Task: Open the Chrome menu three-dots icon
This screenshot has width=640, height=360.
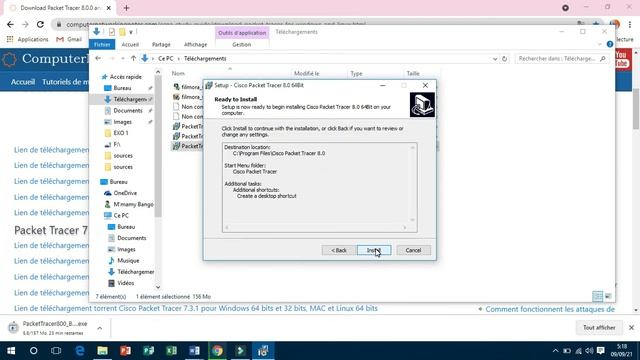Action: coord(630,24)
